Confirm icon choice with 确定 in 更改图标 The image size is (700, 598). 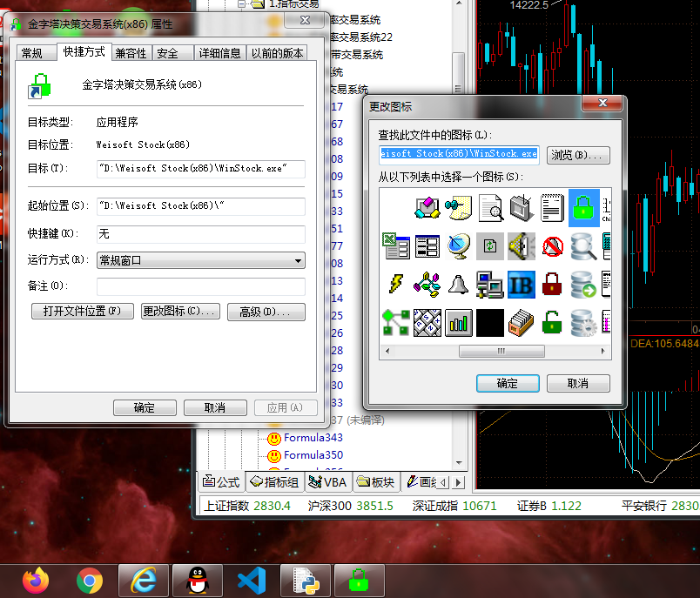(x=508, y=383)
